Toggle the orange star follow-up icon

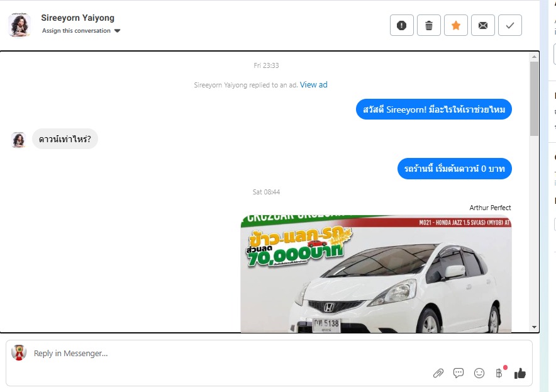pyautogui.click(x=455, y=25)
